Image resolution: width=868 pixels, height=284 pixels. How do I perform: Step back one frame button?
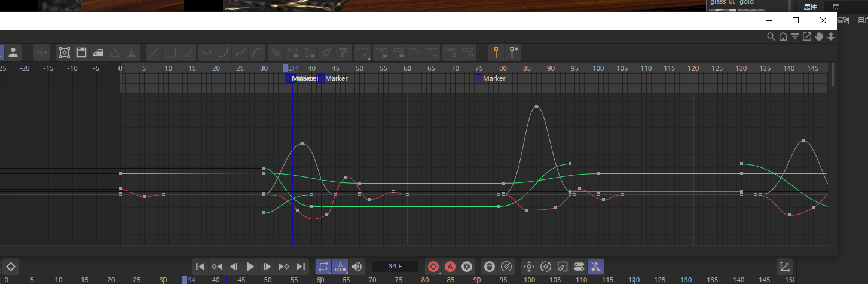click(x=234, y=267)
